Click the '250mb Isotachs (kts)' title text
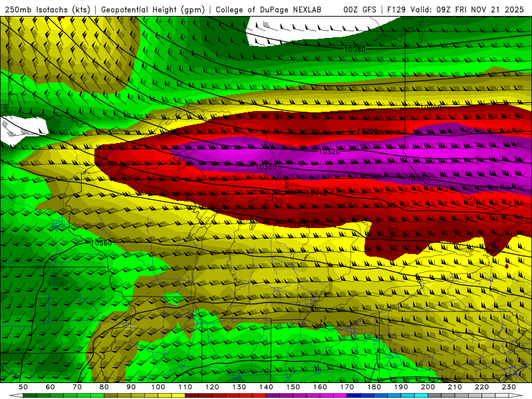 coord(47,10)
